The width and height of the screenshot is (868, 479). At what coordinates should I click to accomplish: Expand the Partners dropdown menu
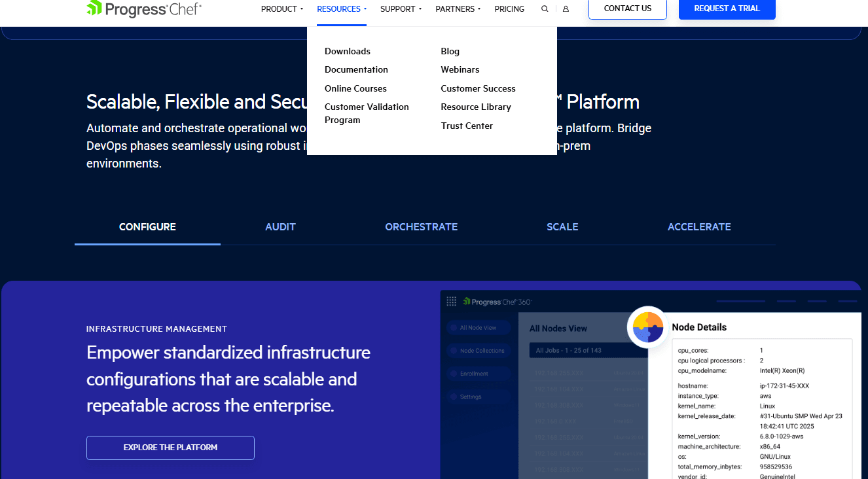click(x=458, y=9)
